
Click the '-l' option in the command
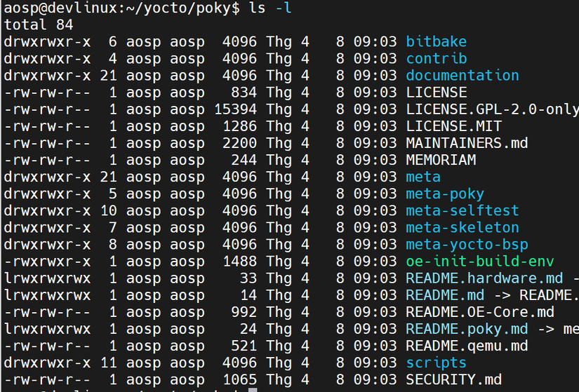tap(284, 8)
